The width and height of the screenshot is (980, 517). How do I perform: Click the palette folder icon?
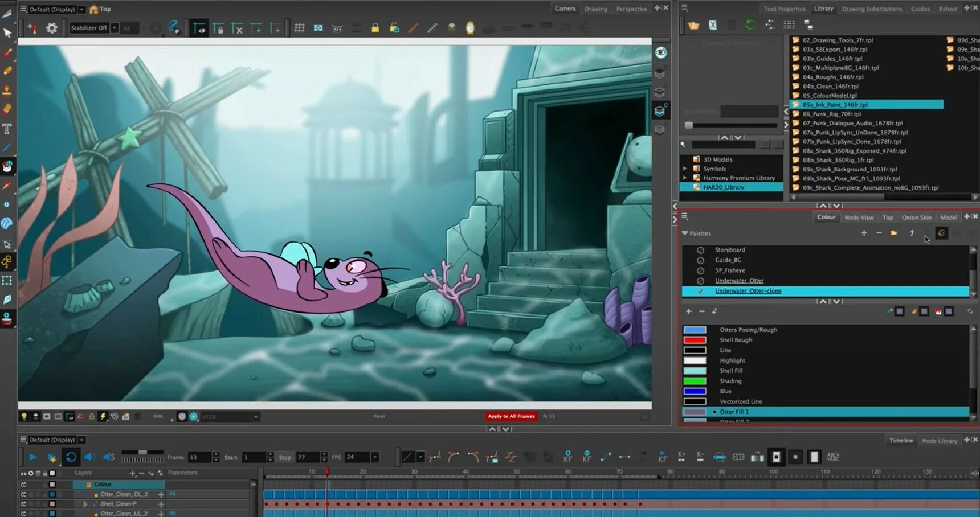[894, 233]
